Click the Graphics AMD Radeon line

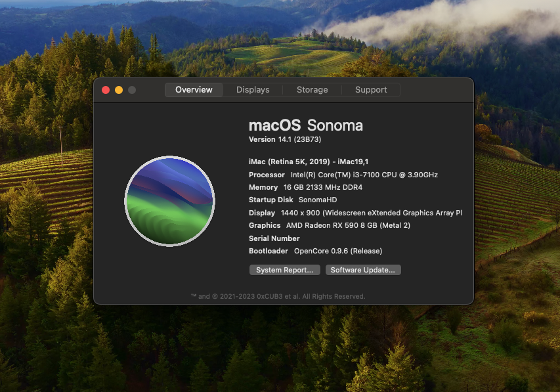[x=330, y=225]
